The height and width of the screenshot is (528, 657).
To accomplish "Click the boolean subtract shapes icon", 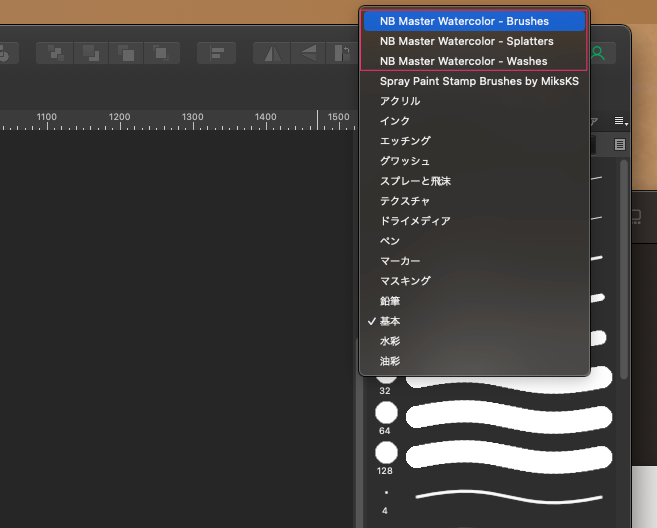I will tap(91, 52).
